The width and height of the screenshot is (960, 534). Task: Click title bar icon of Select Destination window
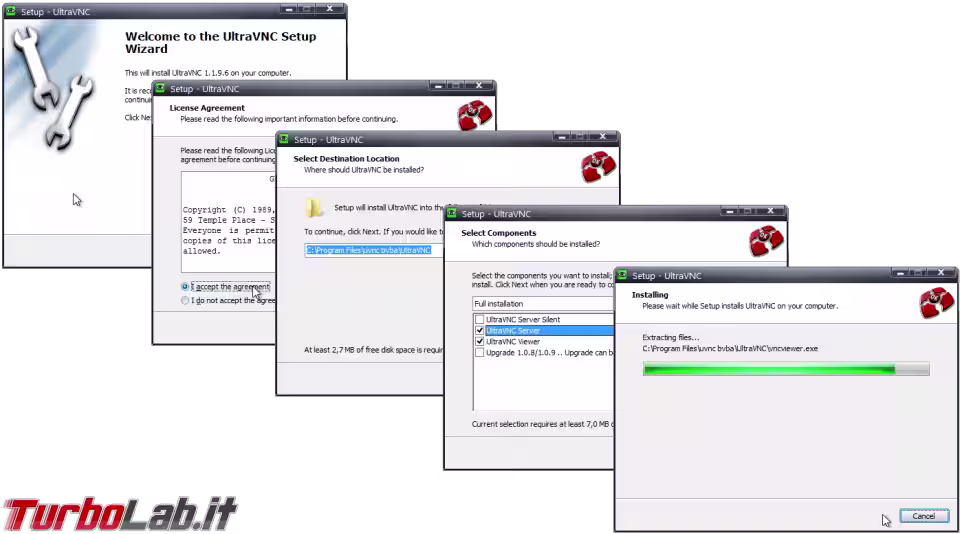(284, 139)
